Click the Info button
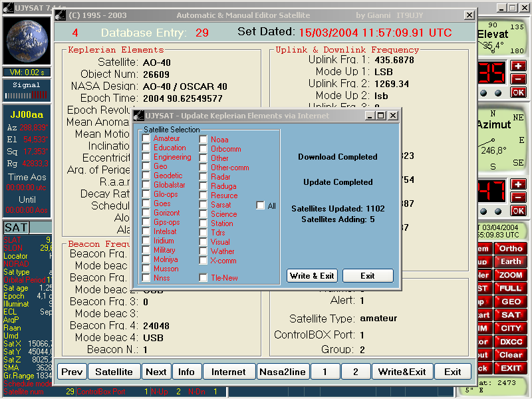 187,372
